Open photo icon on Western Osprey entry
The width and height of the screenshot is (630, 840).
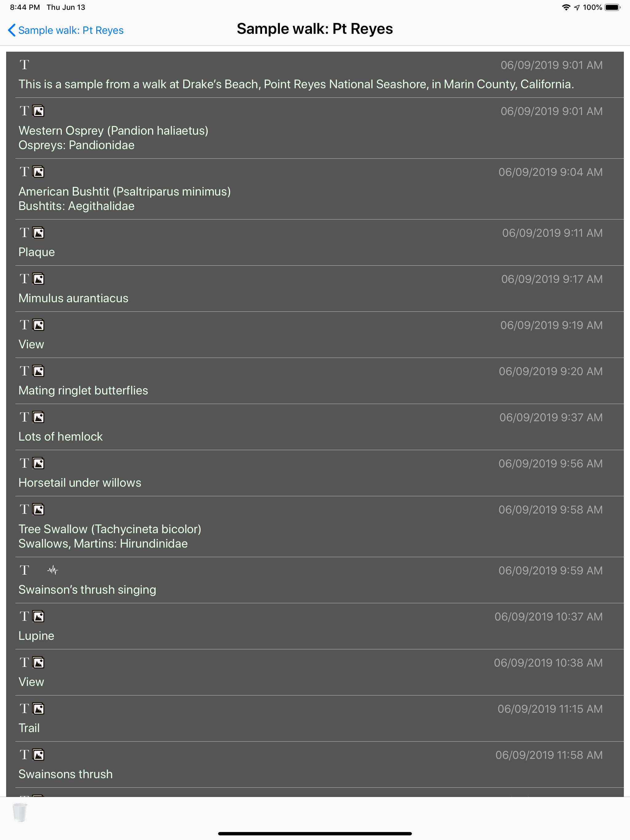[38, 111]
